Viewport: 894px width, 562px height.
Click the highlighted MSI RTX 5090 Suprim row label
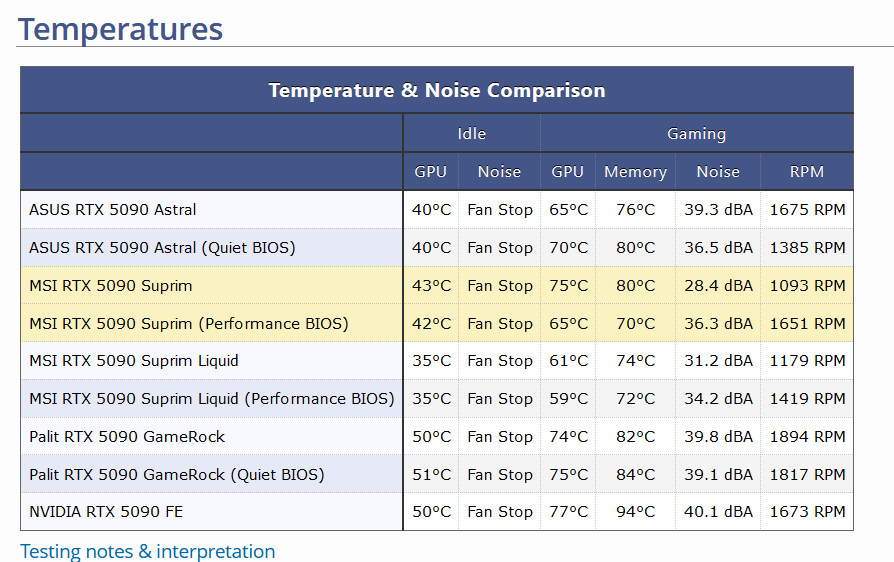[x=111, y=286]
